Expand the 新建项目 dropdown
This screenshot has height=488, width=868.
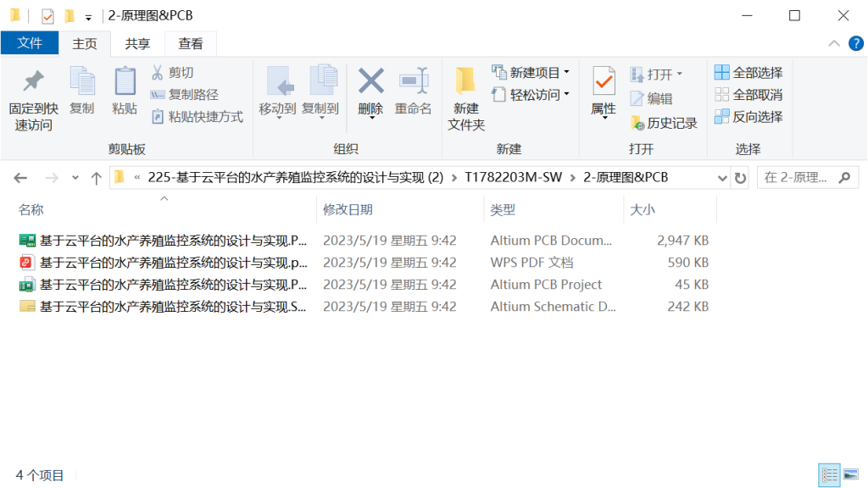click(x=566, y=73)
